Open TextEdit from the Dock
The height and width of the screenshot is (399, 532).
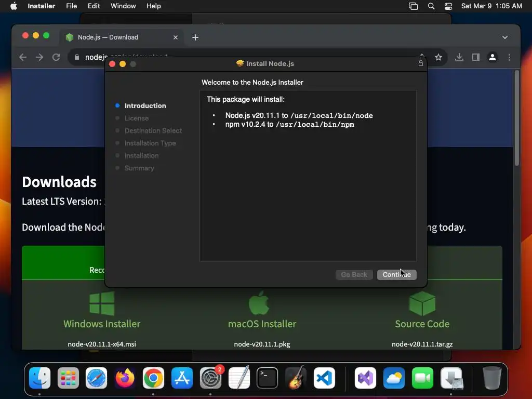click(x=239, y=378)
